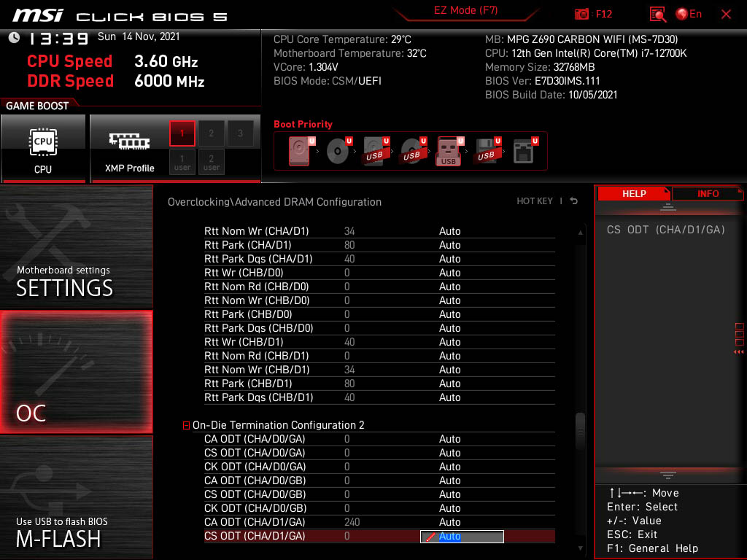Open the M-FLASH section
The width and height of the screenshot is (747, 560).
click(x=76, y=496)
